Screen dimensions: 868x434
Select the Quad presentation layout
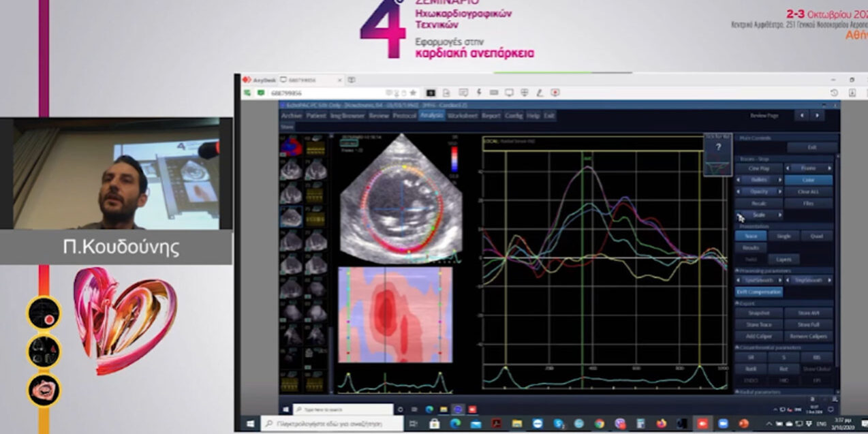pyautogui.click(x=816, y=236)
